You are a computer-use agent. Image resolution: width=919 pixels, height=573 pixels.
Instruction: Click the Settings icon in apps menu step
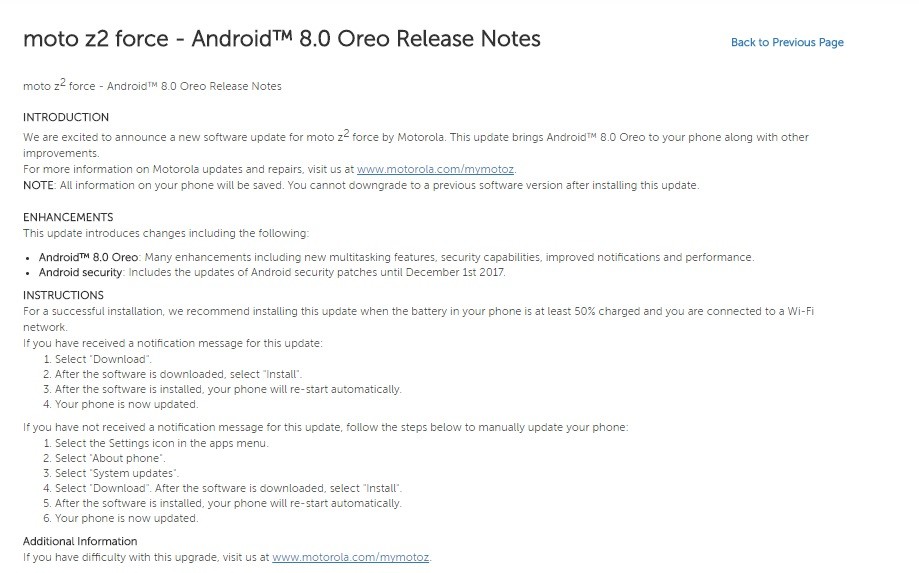tap(162, 444)
